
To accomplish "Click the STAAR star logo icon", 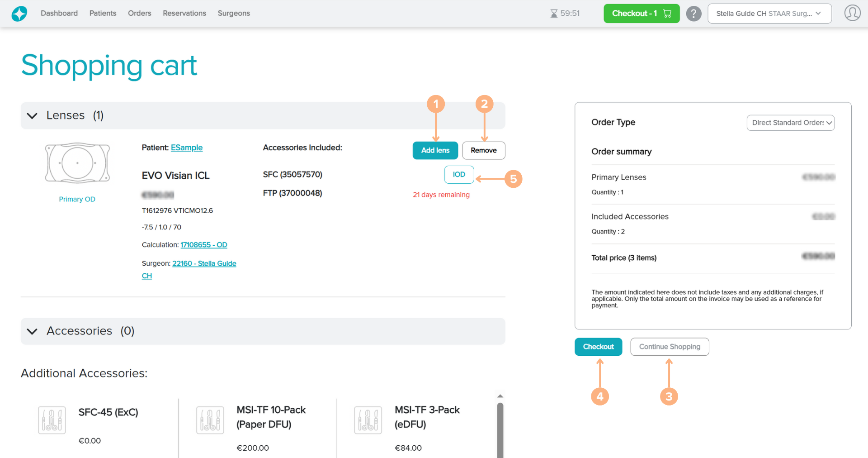I will pyautogui.click(x=19, y=14).
